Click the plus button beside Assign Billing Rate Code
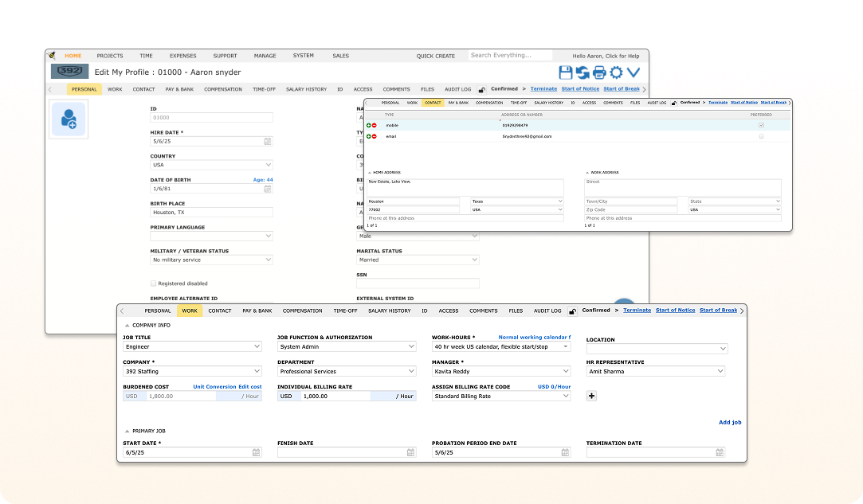Viewport: 863px width, 504px height. pyautogui.click(x=591, y=396)
